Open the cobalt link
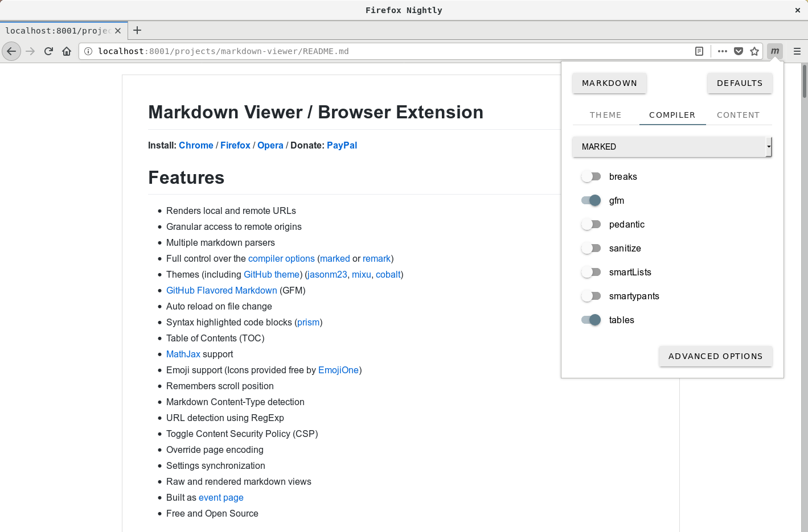The height and width of the screenshot is (532, 808). pos(388,274)
